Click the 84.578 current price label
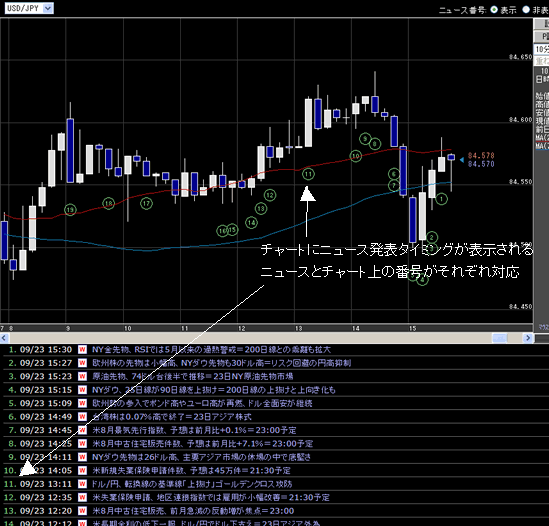 point(481,155)
